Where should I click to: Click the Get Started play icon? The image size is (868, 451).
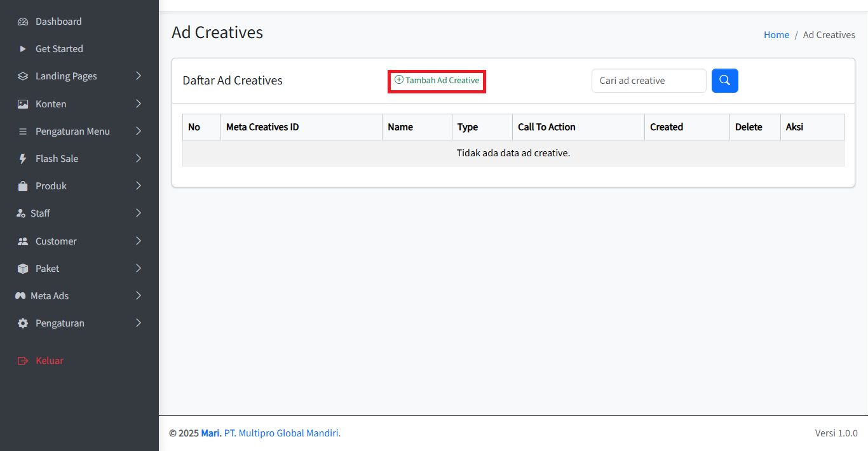tap(23, 49)
